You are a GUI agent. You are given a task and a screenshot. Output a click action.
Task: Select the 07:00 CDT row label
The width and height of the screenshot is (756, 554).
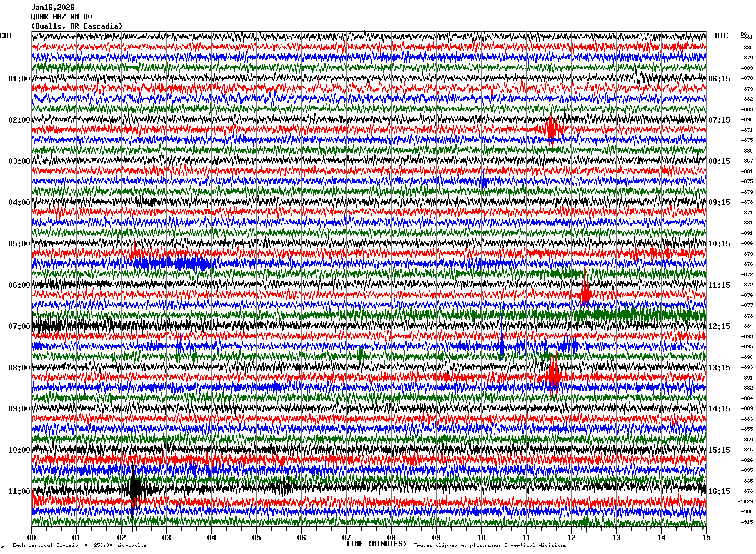click(x=19, y=326)
